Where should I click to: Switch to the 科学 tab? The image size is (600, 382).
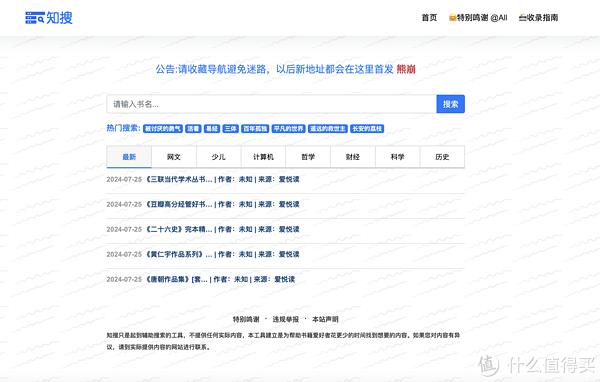tap(398, 157)
